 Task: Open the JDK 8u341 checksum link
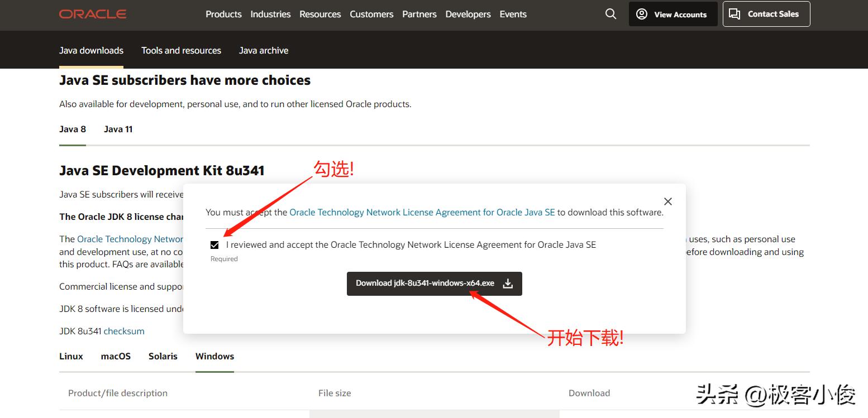tap(124, 331)
